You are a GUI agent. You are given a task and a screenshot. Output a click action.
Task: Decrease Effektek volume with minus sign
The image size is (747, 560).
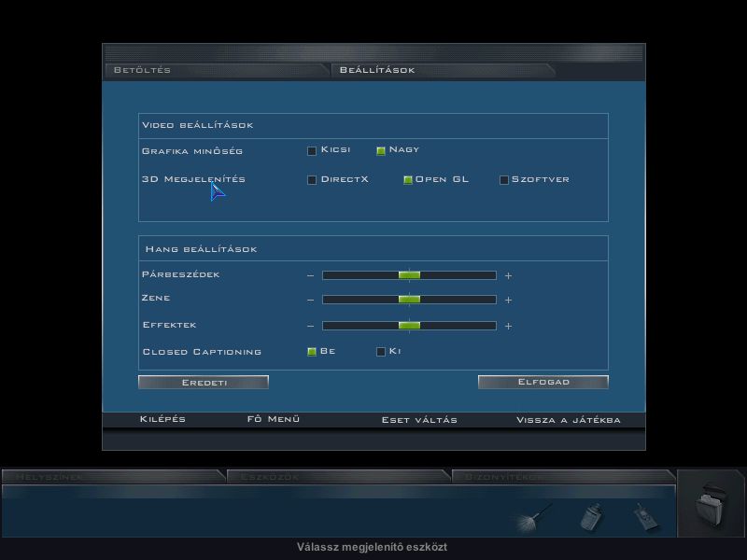click(311, 326)
